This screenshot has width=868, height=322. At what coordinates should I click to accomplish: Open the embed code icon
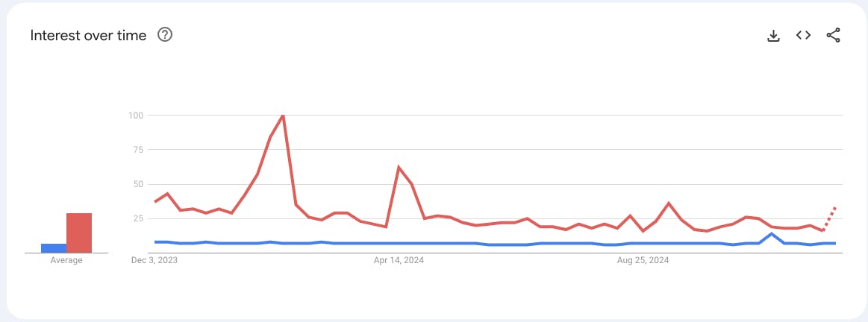click(x=803, y=35)
